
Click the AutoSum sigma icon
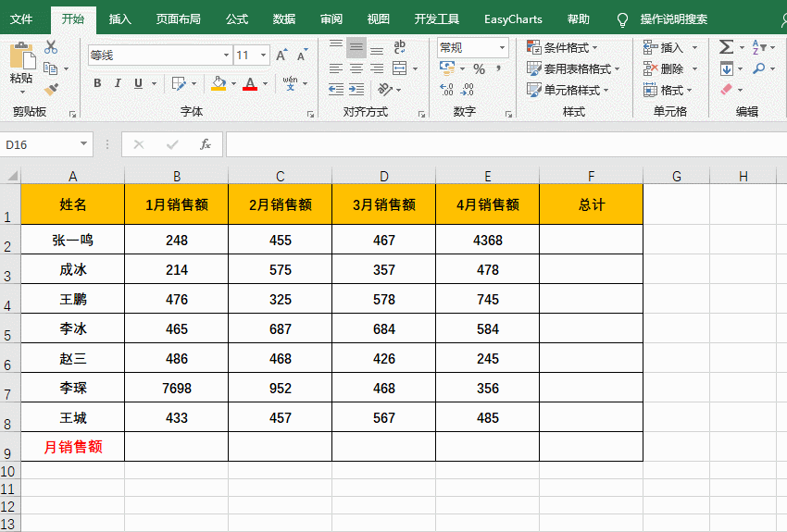click(x=726, y=47)
